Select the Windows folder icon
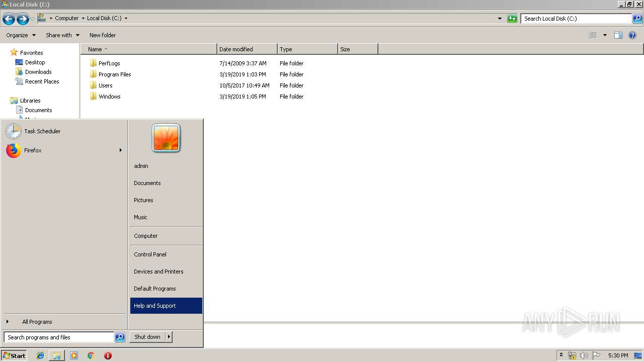The image size is (644, 362). 93,97
